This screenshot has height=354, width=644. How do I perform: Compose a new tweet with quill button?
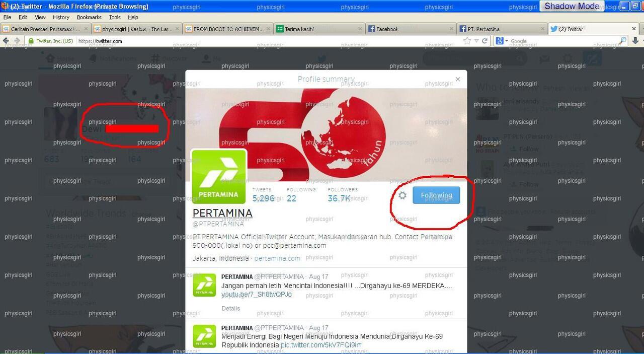pyautogui.click(x=592, y=59)
